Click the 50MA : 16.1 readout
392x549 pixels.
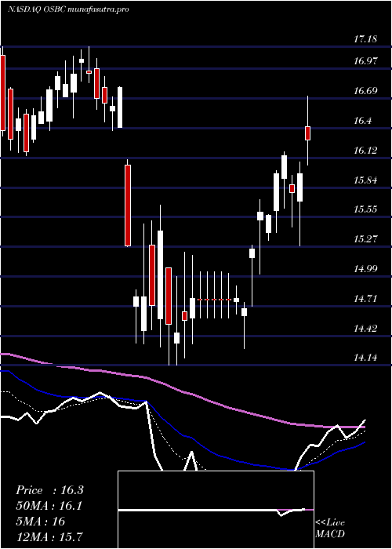[x=49, y=506]
